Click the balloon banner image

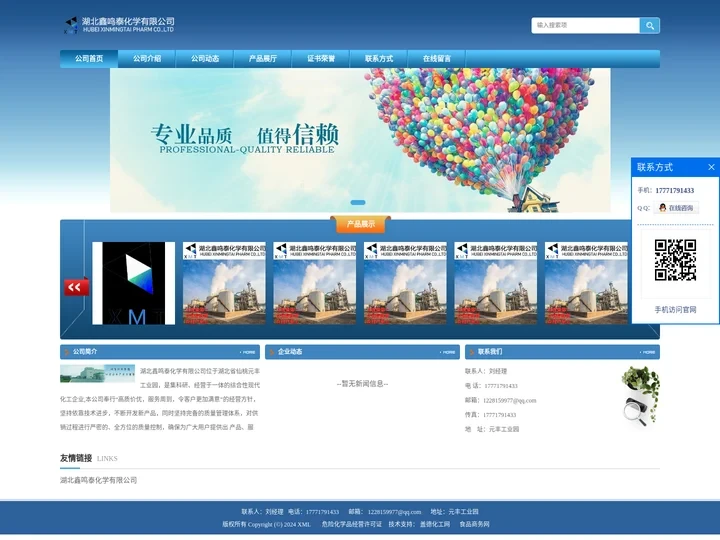[360, 140]
